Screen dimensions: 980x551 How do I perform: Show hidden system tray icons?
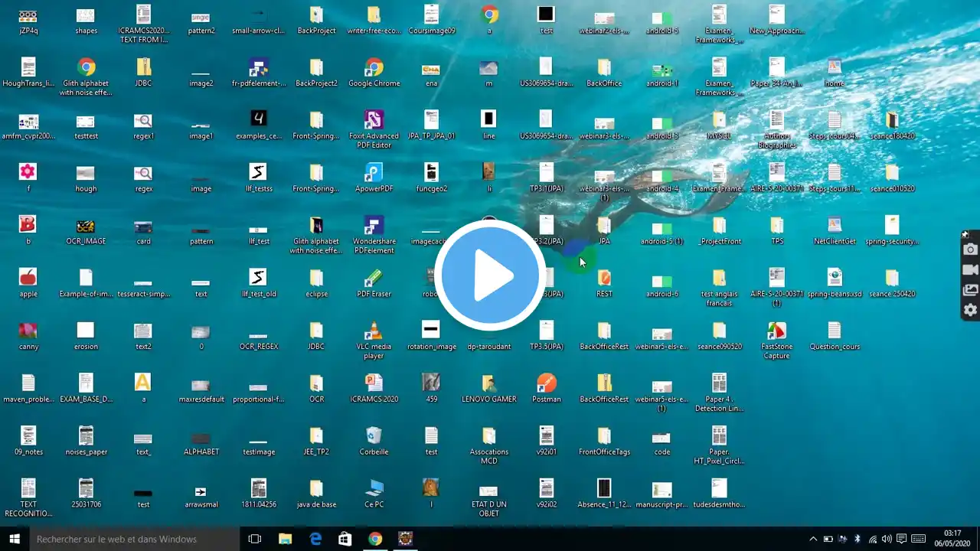point(813,539)
